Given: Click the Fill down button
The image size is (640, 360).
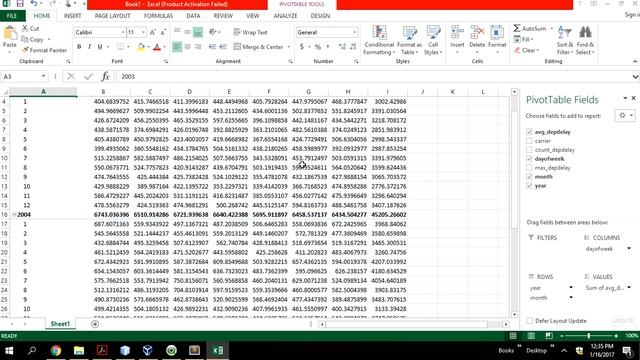Looking at the screenshot, I should tap(524, 39).
